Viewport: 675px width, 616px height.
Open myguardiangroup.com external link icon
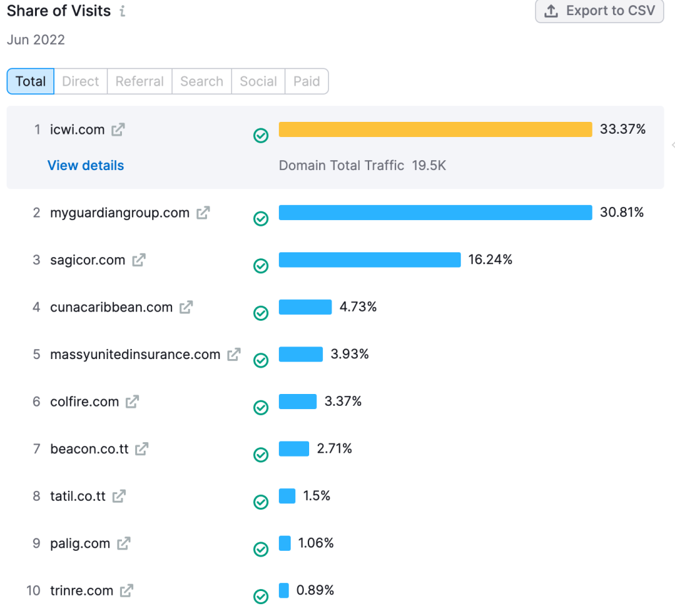tap(203, 213)
